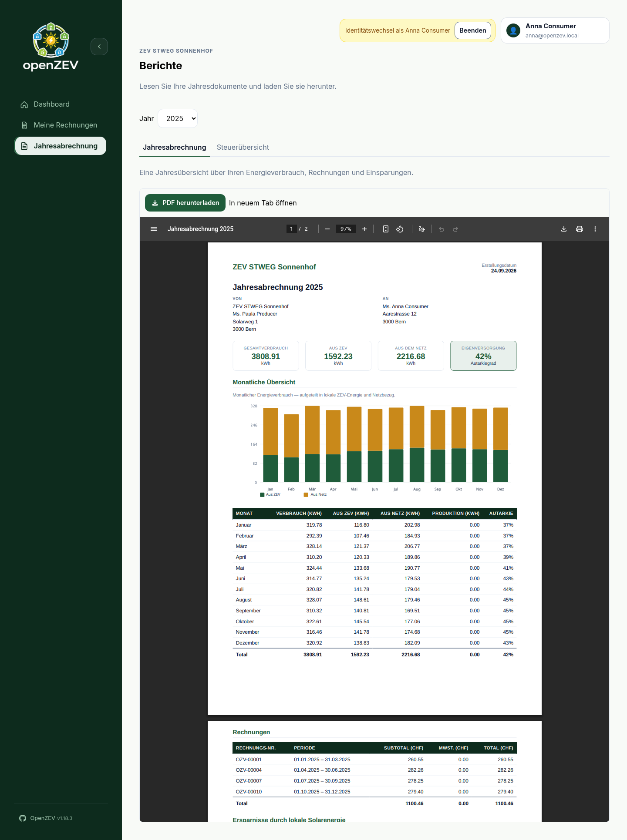Open the Jahr 2025 dropdown
Screen dimensions: 627x840
click(x=178, y=118)
